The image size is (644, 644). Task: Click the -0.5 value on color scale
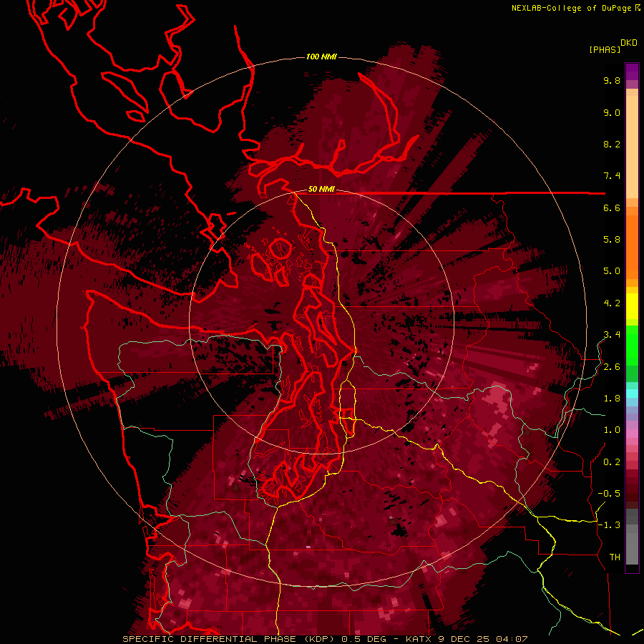(x=609, y=494)
